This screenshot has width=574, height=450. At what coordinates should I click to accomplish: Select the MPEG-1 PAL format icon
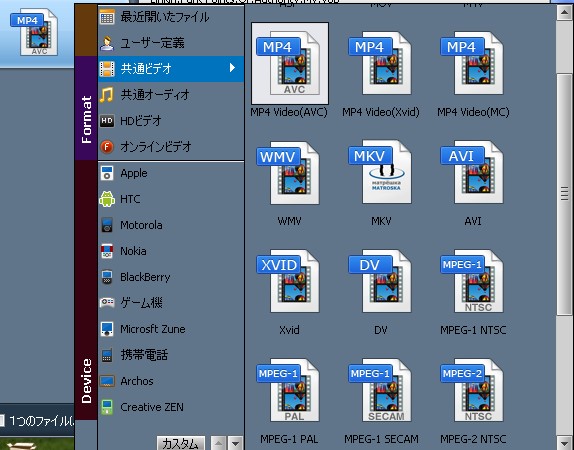288,391
